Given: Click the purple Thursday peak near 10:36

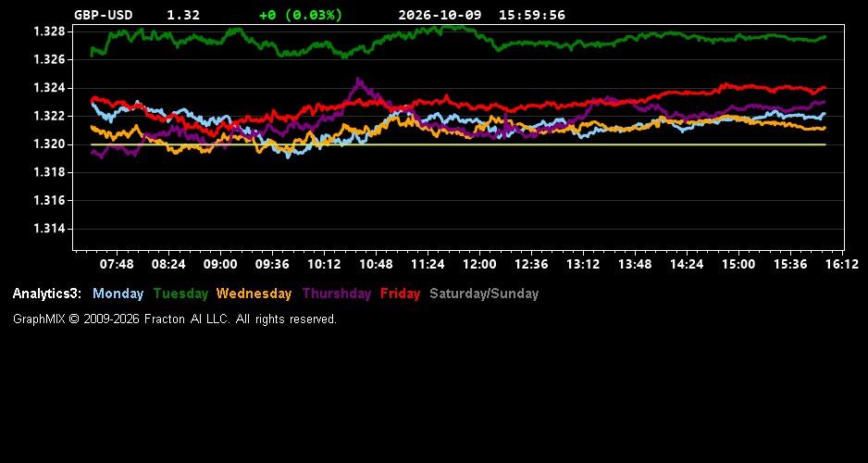Looking at the screenshot, I should 358,81.
